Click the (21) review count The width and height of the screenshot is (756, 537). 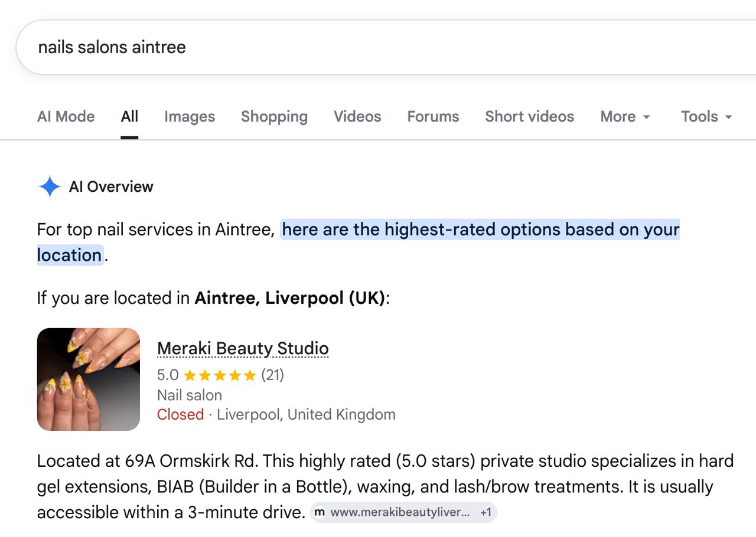tap(272, 375)
